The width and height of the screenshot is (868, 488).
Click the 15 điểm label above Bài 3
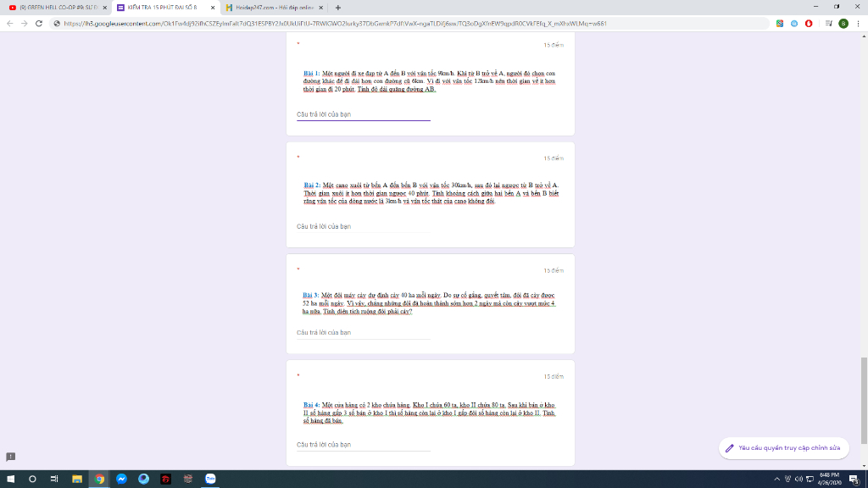click(x=553, y=270)
